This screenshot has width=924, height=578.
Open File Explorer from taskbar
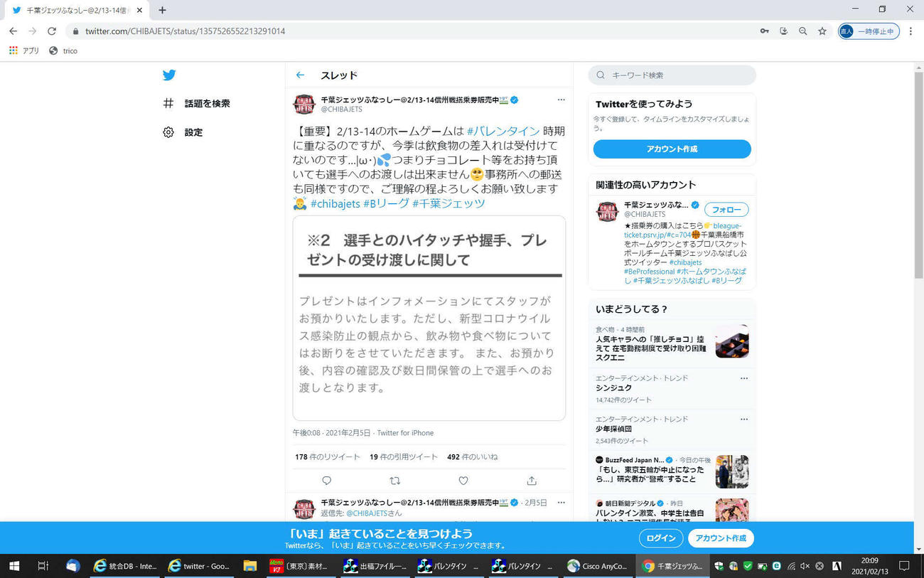pyautogui.click(x=249, y=566)
